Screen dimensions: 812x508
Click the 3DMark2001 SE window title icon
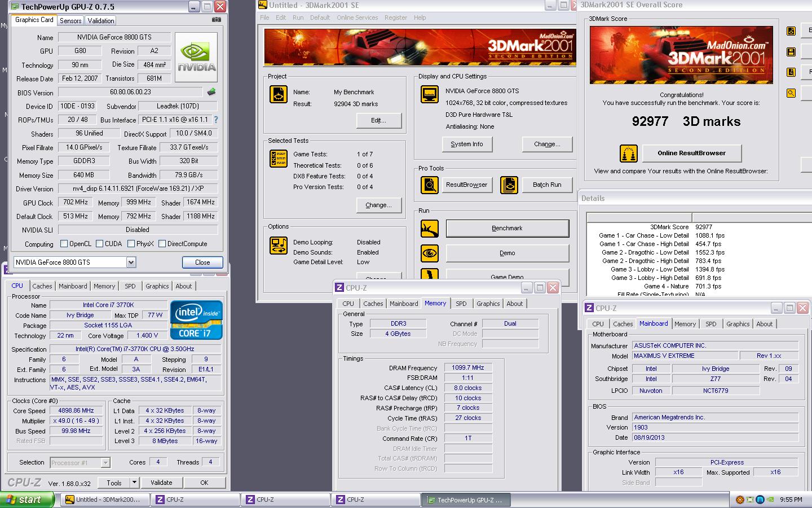263,5
